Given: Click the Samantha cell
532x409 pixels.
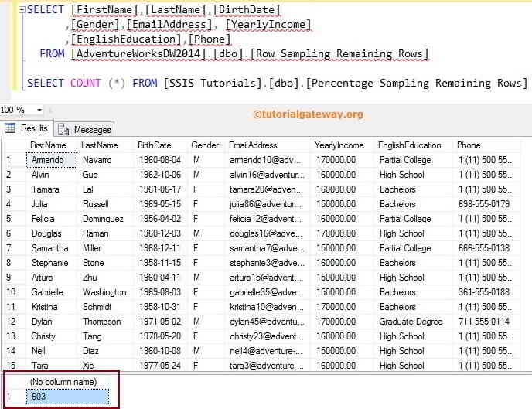Looking at the screenshot, I should pos(52,248).
